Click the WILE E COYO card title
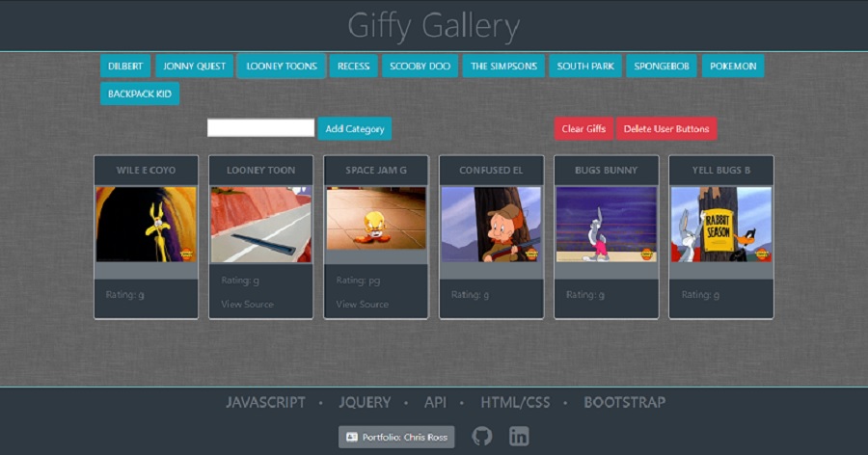The height and width of the screenshot is (455, 868). (x=147, y=170)
